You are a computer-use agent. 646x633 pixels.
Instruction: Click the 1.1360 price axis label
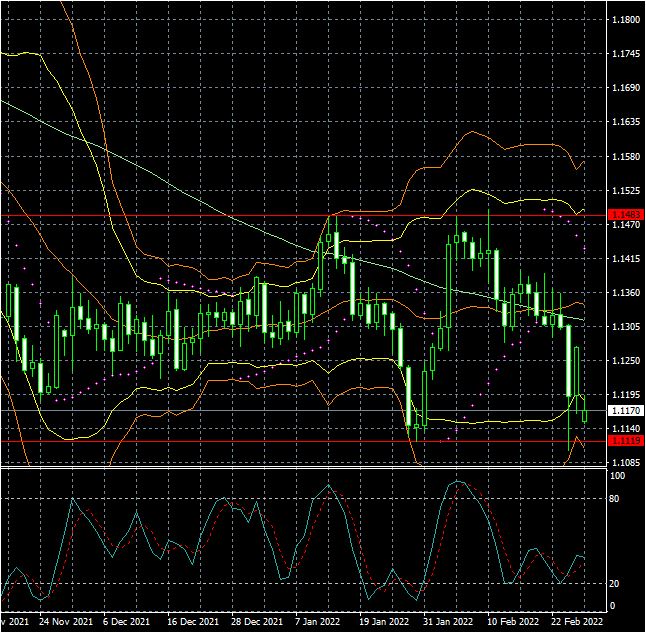click(x=626, y=293)
